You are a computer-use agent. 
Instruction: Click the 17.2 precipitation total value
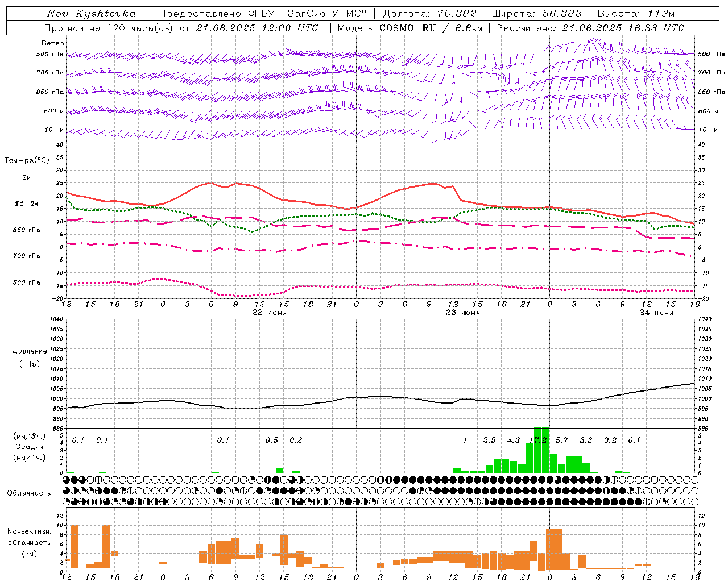[x=538, y=440]
